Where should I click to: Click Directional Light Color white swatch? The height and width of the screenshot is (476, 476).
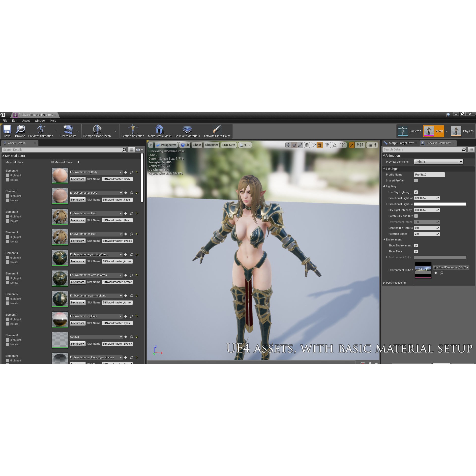click(440, 204)
